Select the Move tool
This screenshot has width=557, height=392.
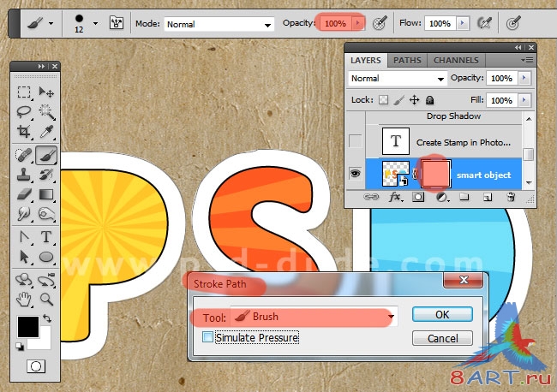tap(46, 92)
